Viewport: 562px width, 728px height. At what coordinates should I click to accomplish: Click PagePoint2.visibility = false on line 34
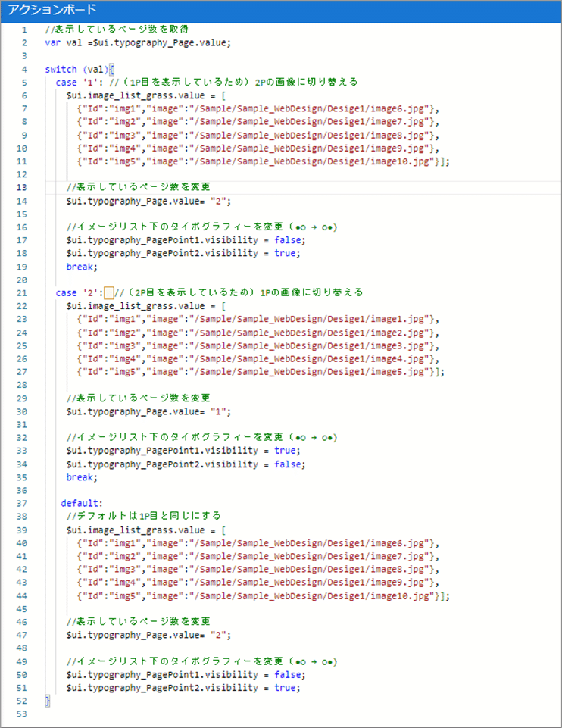coord(186,464)
